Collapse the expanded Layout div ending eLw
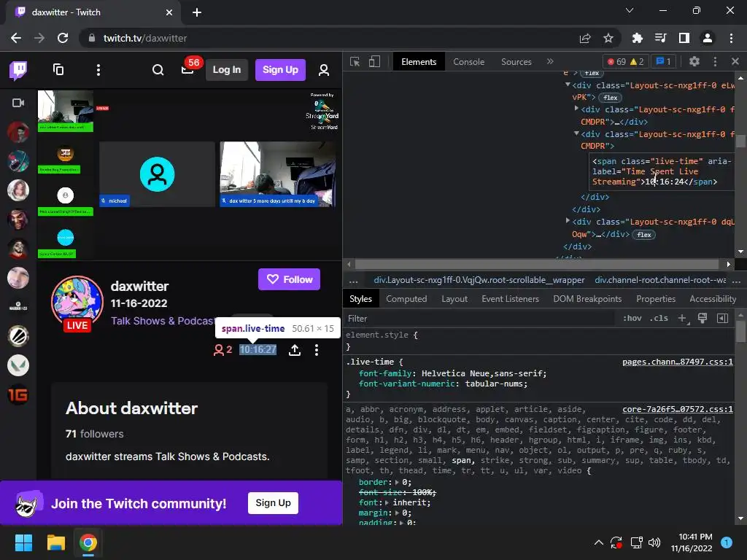 568,85
